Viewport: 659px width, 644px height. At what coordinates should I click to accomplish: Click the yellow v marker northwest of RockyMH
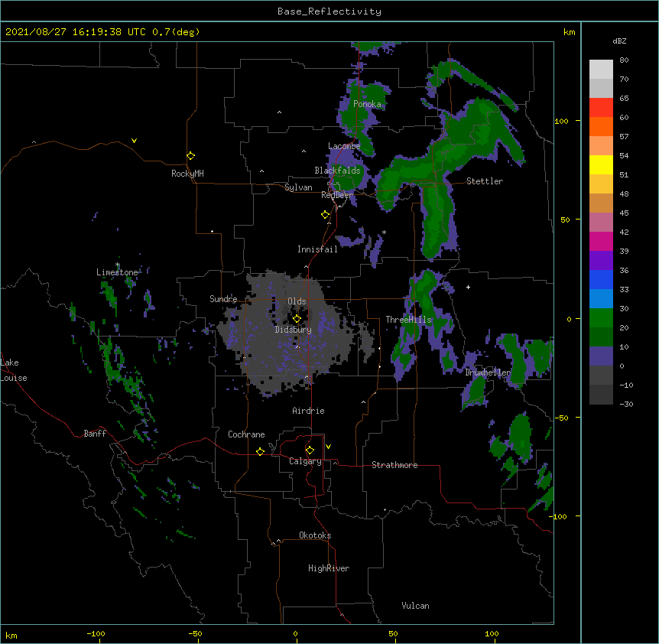[134, 141]
